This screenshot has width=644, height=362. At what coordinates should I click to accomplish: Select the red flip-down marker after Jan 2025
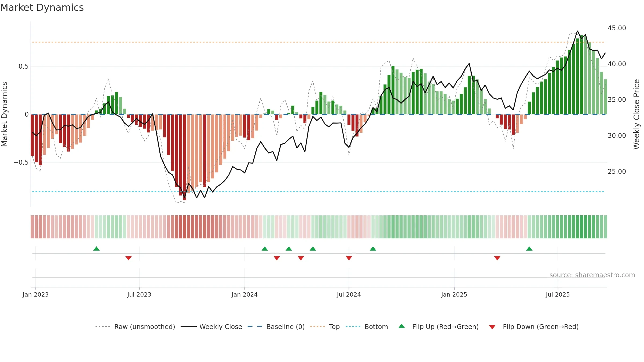pos(497,258)
